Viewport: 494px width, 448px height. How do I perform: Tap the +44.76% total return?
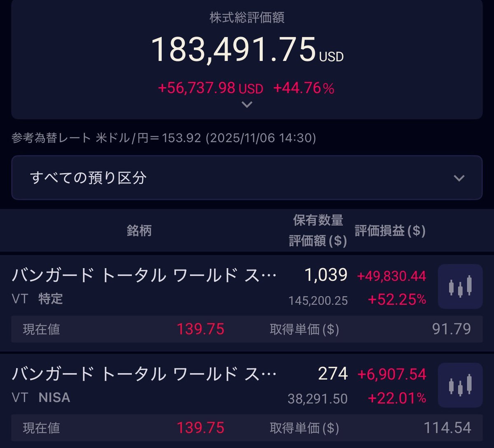point(303,88)
